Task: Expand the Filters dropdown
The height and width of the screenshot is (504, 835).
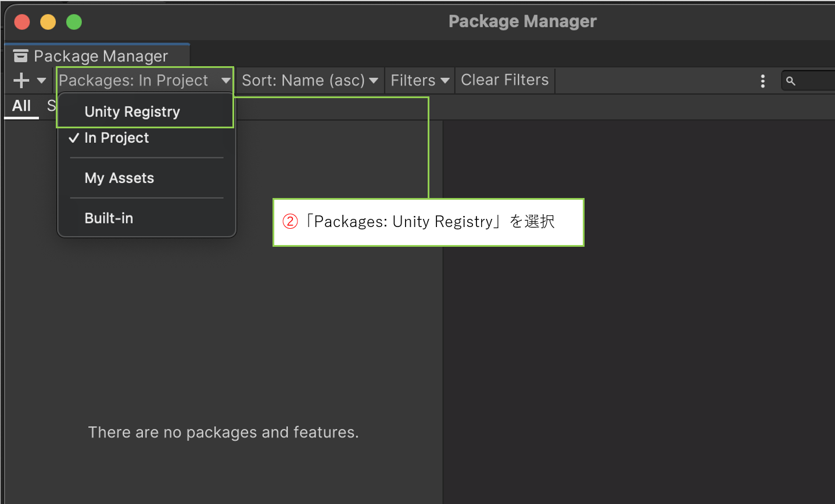Action: (x=420, y=80)
